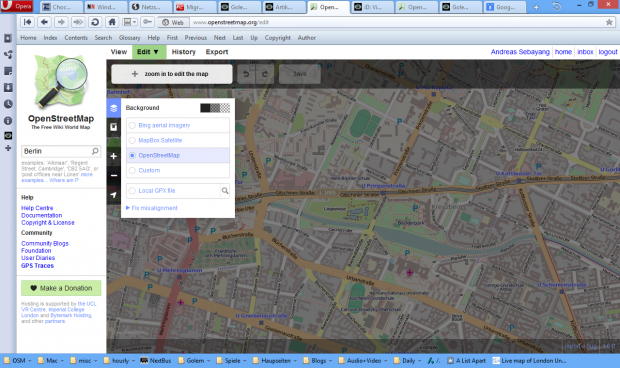
Task: Open the GPS Traces link
Action: [x=37, y=266]
